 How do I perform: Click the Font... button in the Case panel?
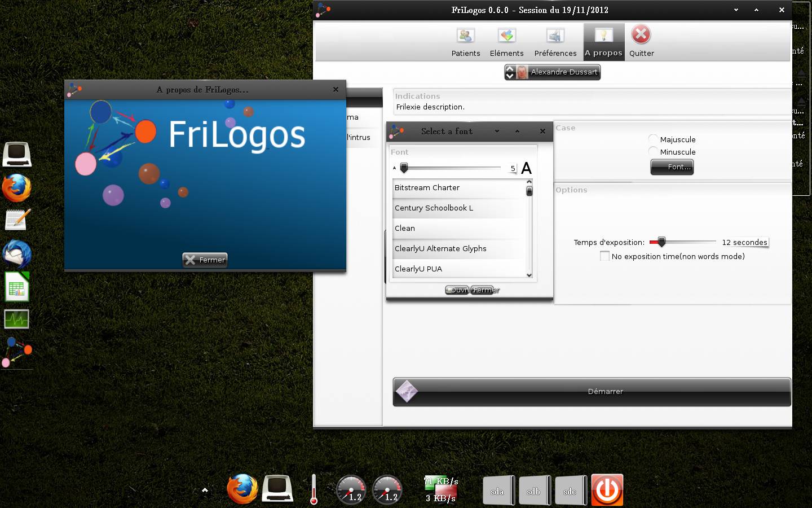point(672,167)
